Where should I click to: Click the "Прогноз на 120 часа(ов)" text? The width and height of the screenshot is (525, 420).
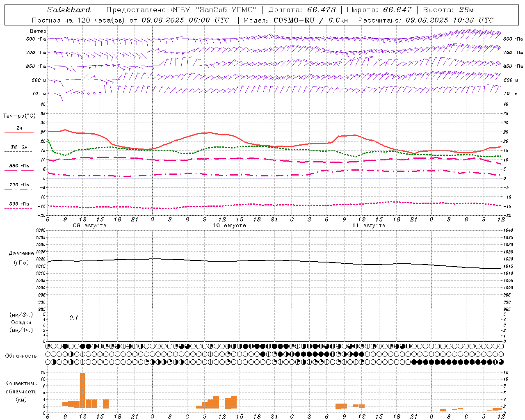pyautogui.click(x=79, y=20)
